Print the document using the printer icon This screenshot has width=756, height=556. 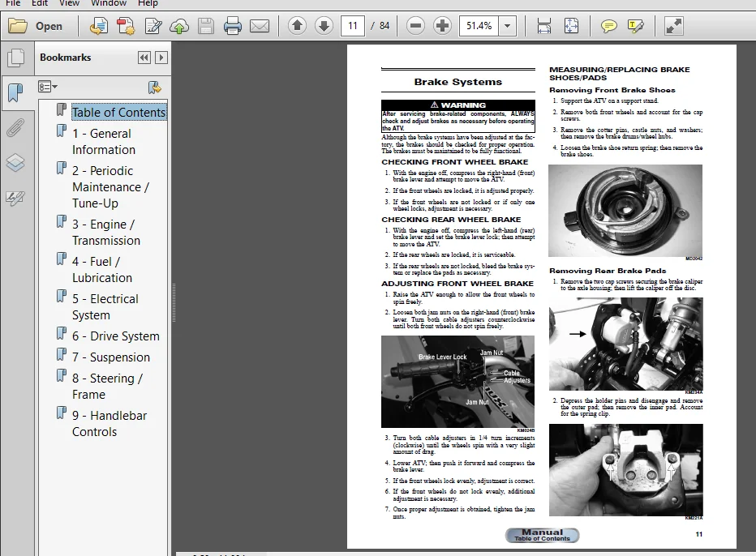tap(232, 26)
